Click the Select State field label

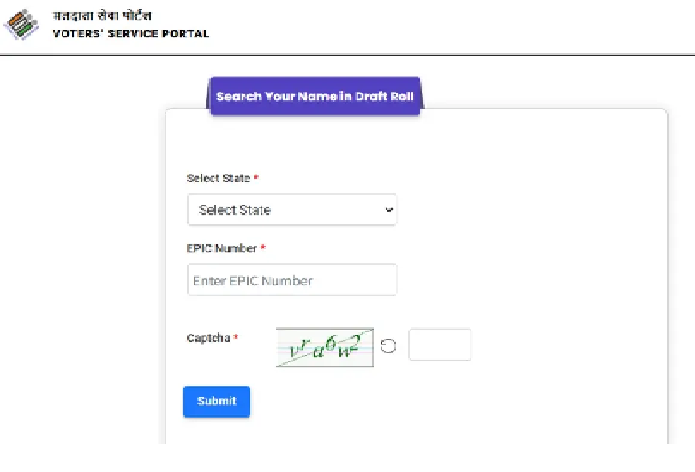pos(218,178)
